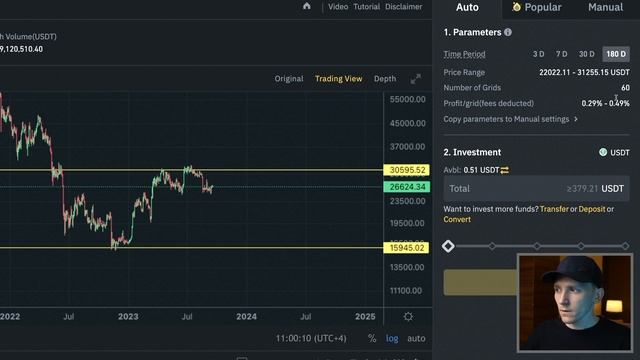Image resolution: width=640 pixels, height=360 pixels.
Task: Select the price range 22022.11 - 31255.15 USDT
Action: coord(584,73)
